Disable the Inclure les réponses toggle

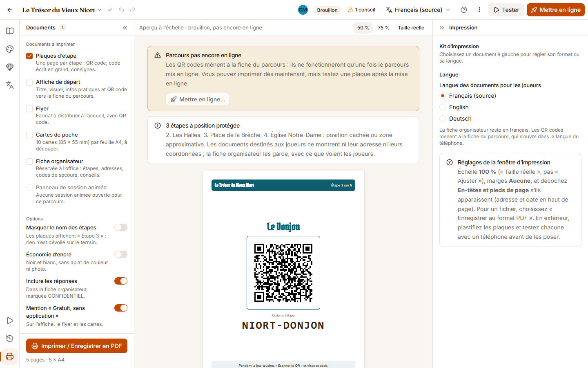(121, 281)
